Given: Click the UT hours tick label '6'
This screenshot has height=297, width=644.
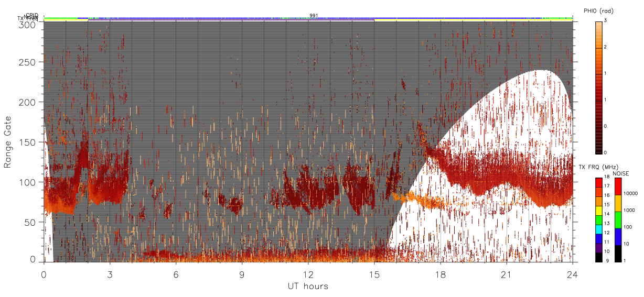Looking at the screenshot, I should coord(176,274).
